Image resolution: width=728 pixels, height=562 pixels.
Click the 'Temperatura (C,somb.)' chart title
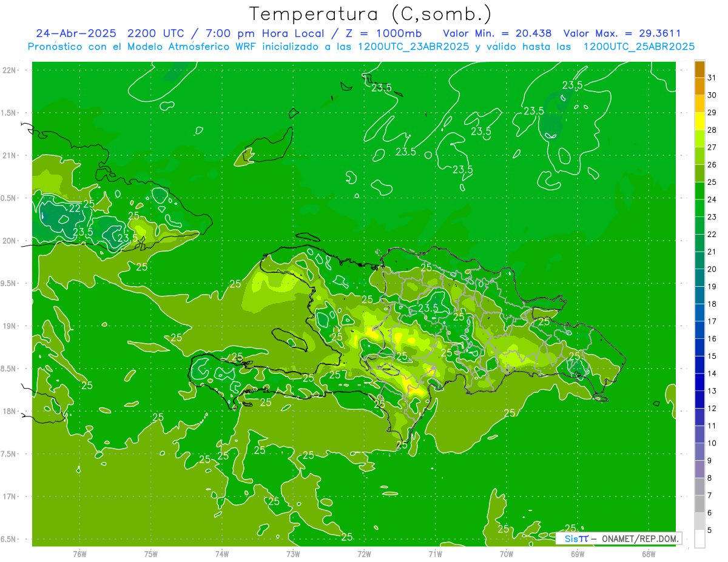click(x=371, y=13)
